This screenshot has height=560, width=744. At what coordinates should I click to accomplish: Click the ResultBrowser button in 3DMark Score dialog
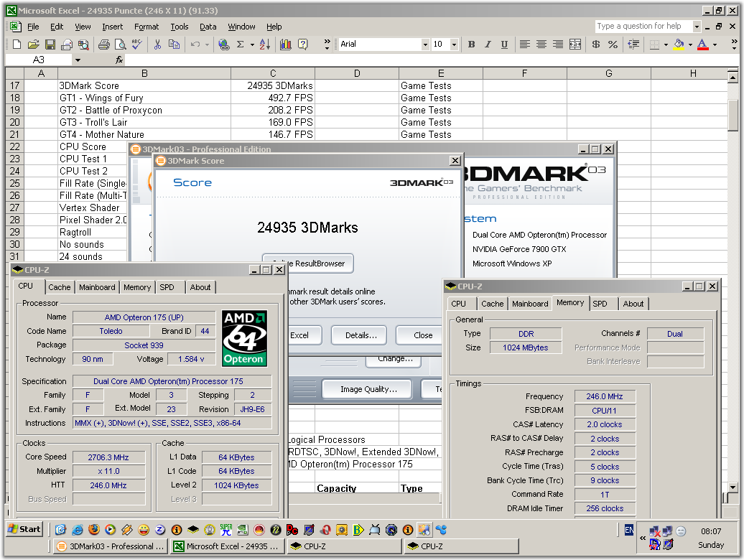[308, 263]
